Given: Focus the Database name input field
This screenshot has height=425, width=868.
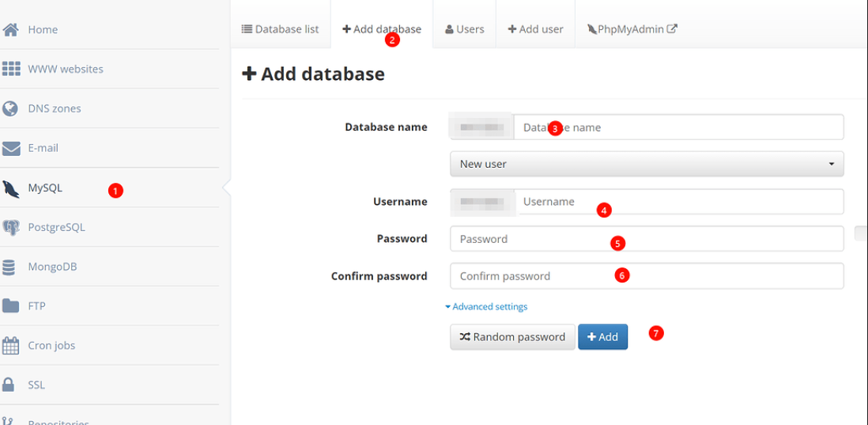Looking at the screenshot, I should pos(678,127).
